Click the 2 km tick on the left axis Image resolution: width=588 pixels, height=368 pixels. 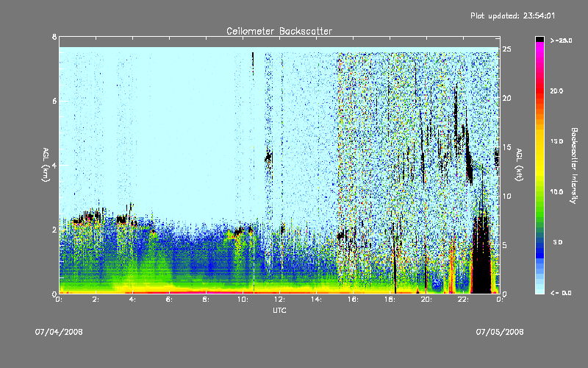tap(54, 230)
